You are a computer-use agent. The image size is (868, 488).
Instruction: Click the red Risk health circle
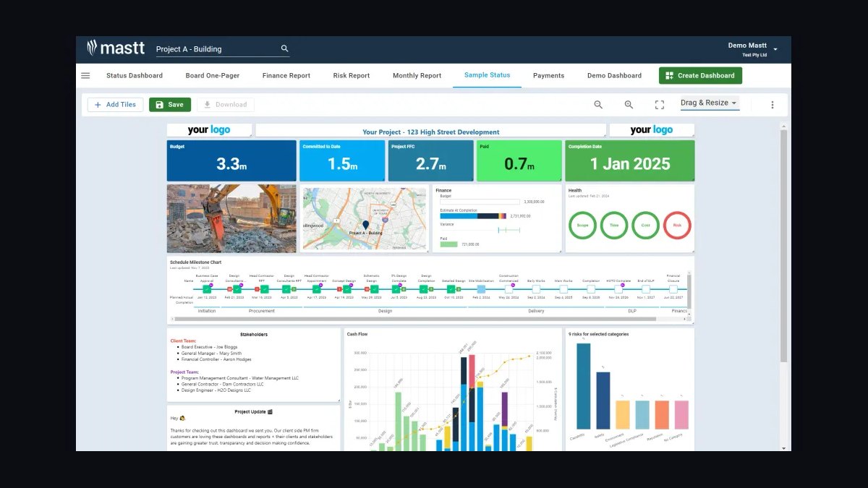click(x=678, y=225)
